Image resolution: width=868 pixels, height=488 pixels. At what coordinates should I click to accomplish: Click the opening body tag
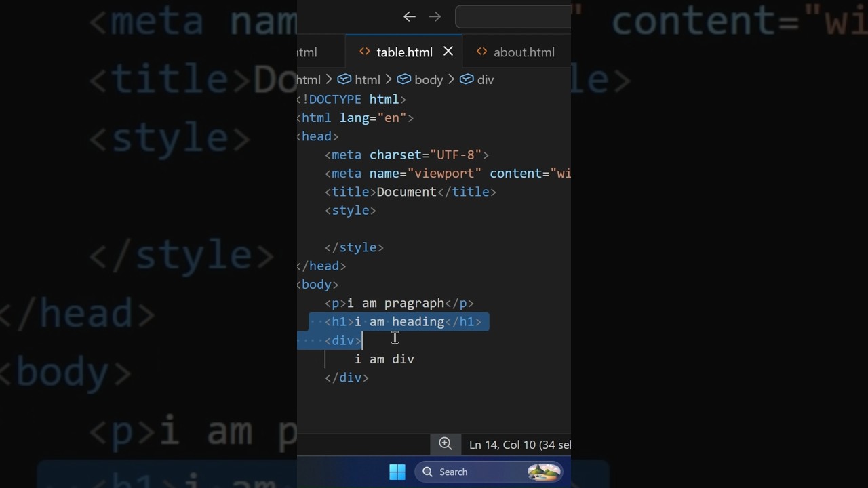(318, 285)
